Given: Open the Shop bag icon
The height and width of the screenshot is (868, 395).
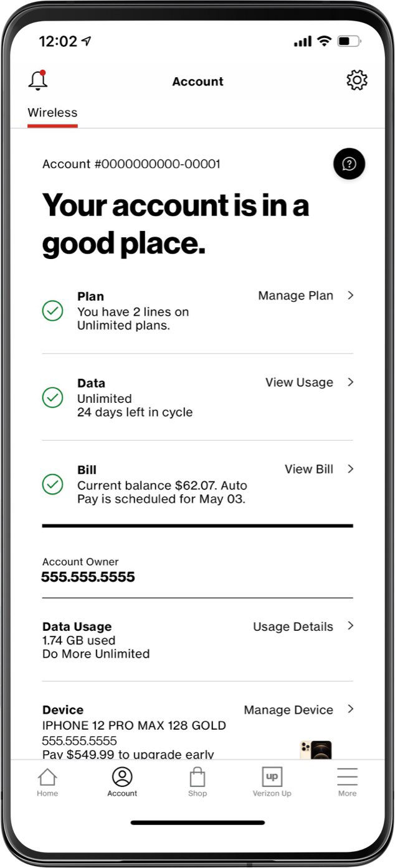Looking at the screenshot, I should click(x=197, y=778).
